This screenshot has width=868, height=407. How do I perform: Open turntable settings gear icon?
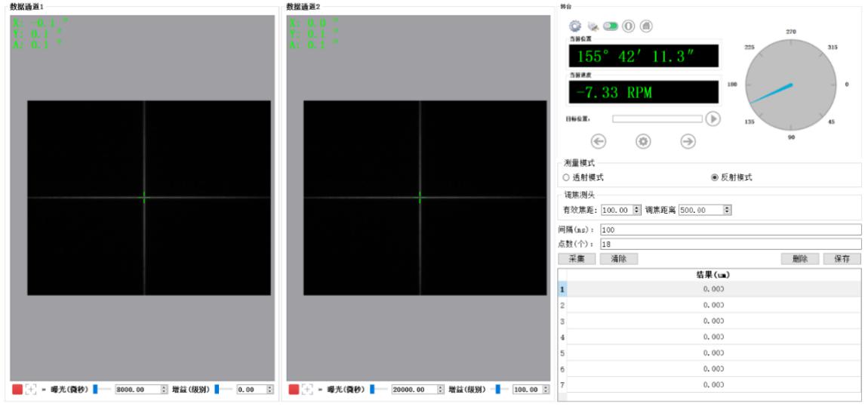click(575, 26)
